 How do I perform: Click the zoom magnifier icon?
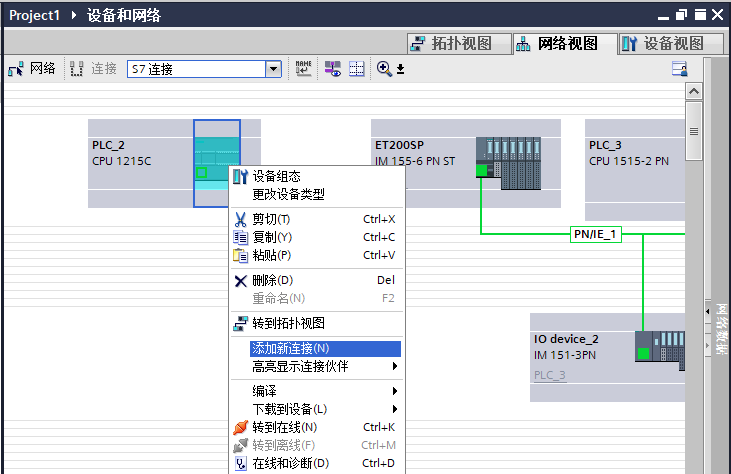tap(384, 69)
